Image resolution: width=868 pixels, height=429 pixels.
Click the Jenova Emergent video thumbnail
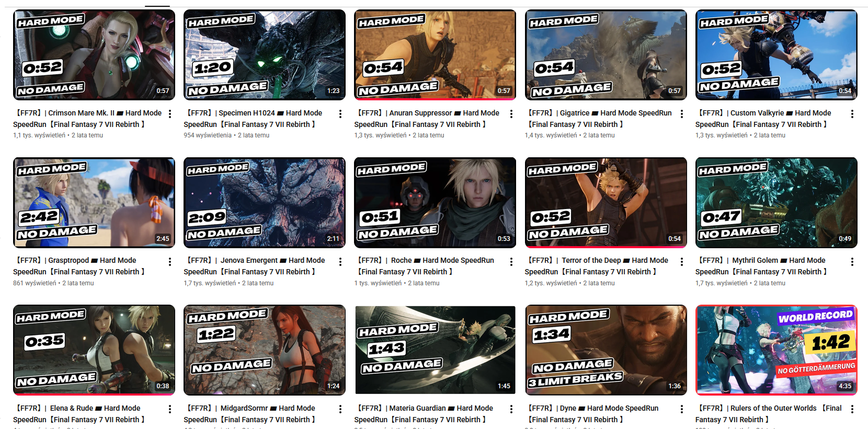tap(265, 203)
